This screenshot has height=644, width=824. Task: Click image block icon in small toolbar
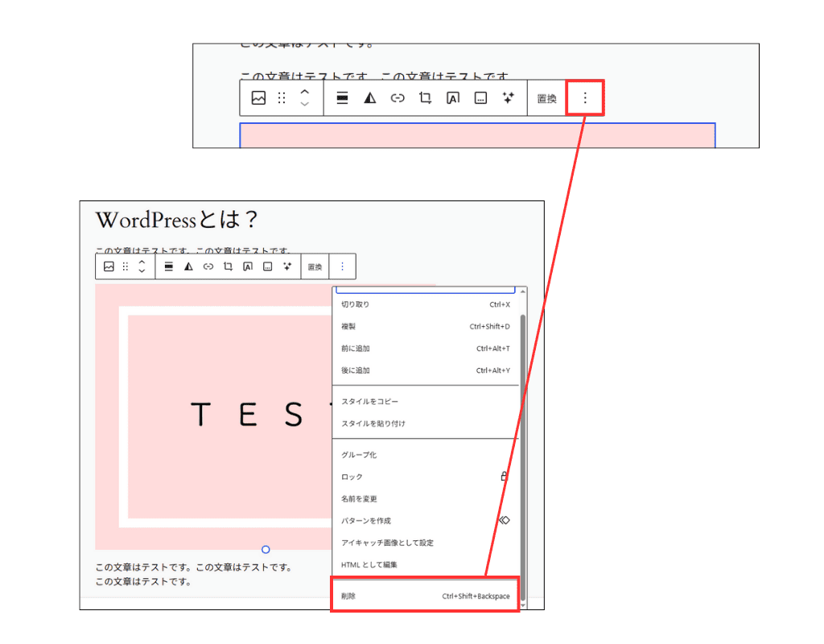(109, 266)
